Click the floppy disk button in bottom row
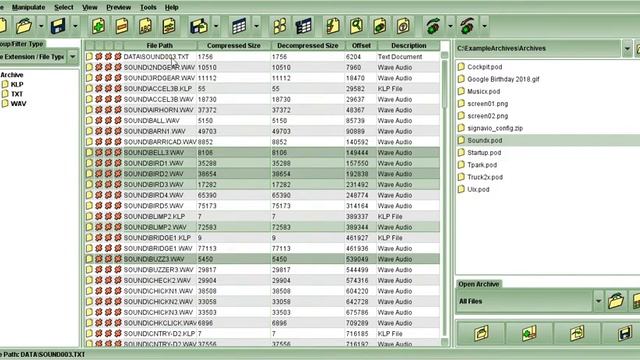640x360 pixels. [623, 333]
